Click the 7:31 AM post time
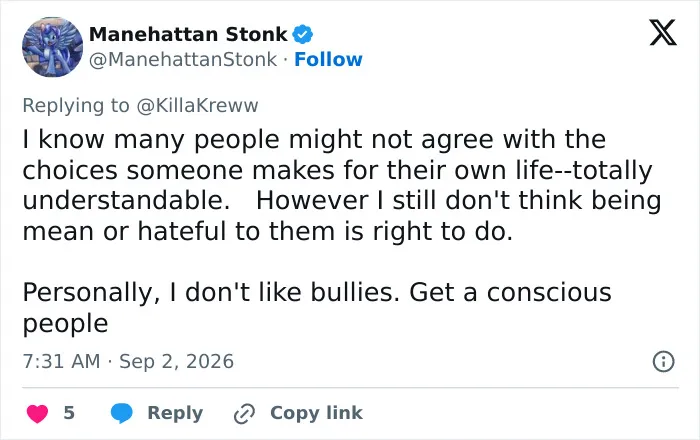700x440 pixels. pos(62,361)
